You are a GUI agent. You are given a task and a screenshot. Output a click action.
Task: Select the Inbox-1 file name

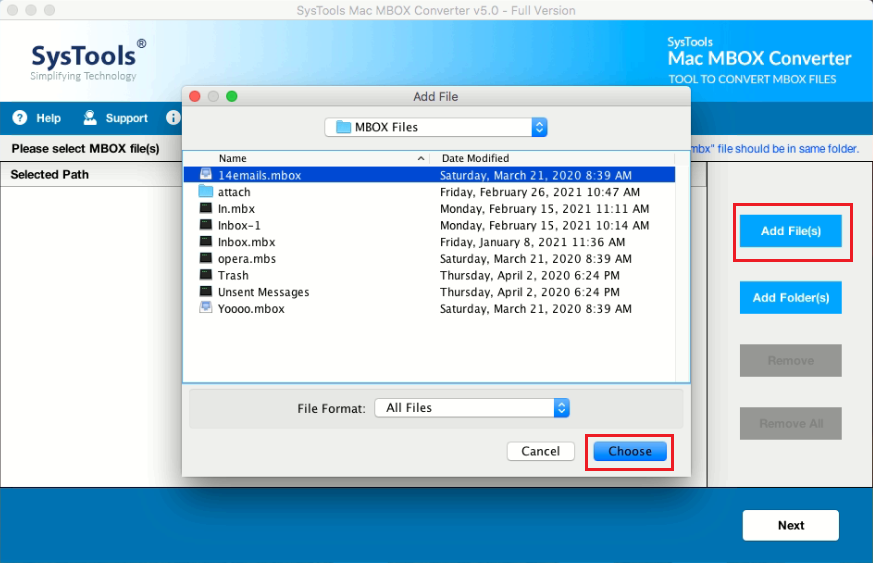click(239, 226)
